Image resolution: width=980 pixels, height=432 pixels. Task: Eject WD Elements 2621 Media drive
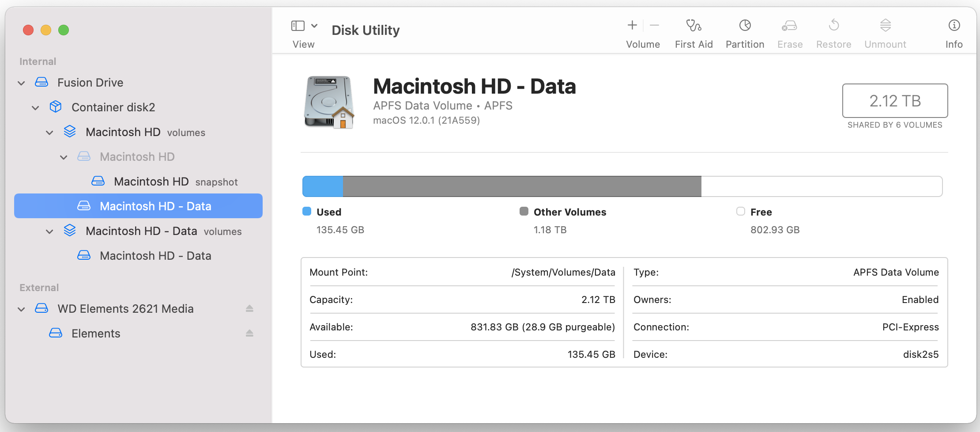click(x=249, y=308)
